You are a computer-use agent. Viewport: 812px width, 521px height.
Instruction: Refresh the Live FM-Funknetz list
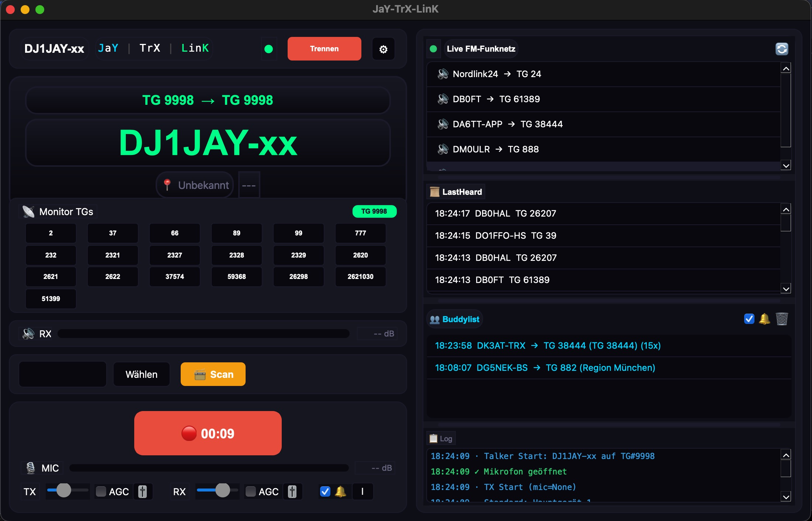click(782, 48)
